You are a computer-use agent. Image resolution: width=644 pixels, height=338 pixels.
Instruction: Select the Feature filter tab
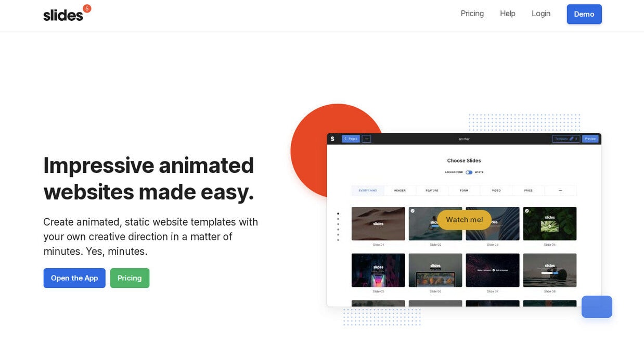coord(432,191)
